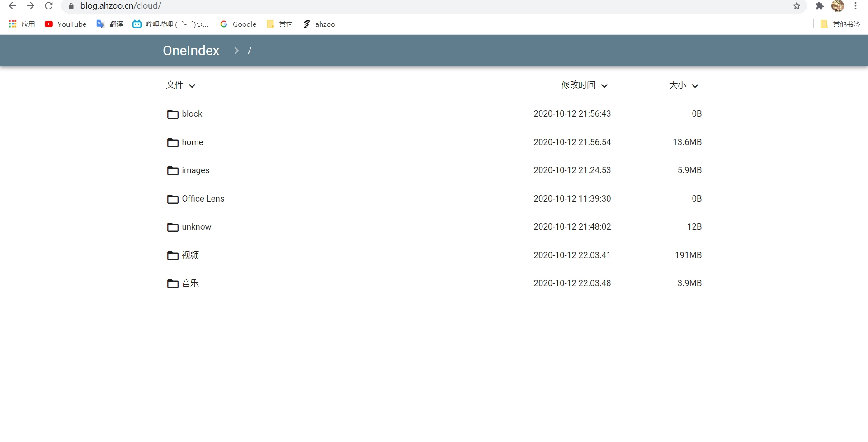Click the folder icon beside 音乐
The width and height of the screenshot is (868, 442).
(x=173, y=284)
